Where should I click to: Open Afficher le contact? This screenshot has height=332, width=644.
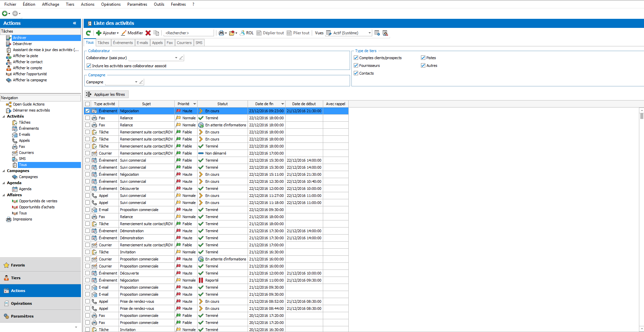point(28,62)
